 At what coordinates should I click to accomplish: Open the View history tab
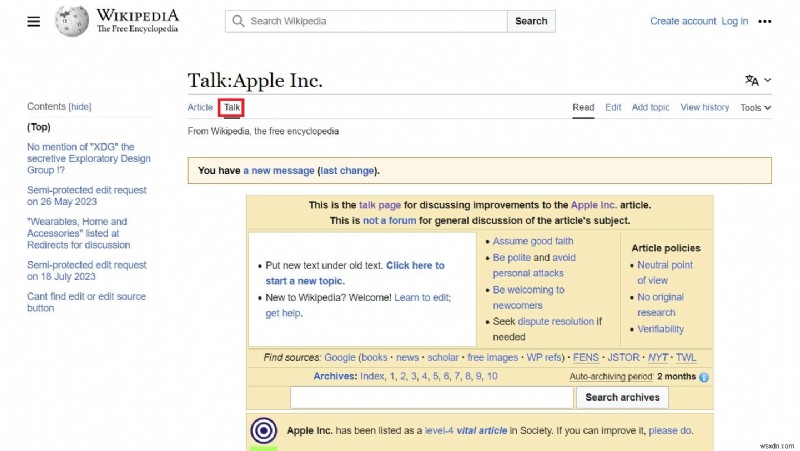pyautogui.click(x=705, y=107)
